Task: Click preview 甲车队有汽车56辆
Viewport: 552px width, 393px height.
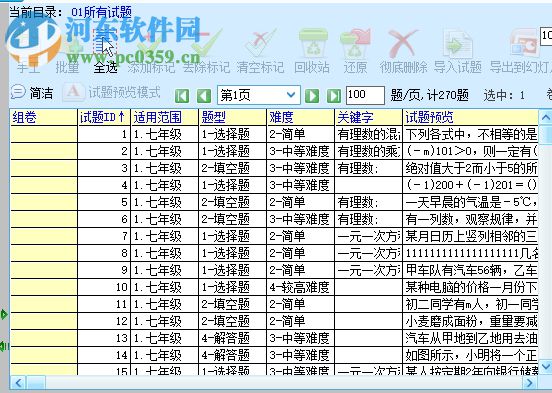Action: click(470, 270)
